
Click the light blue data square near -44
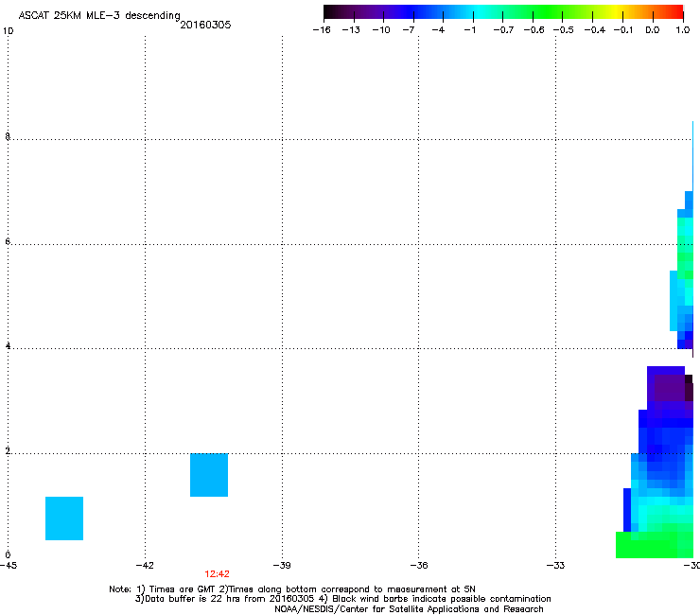pos(64,518)
